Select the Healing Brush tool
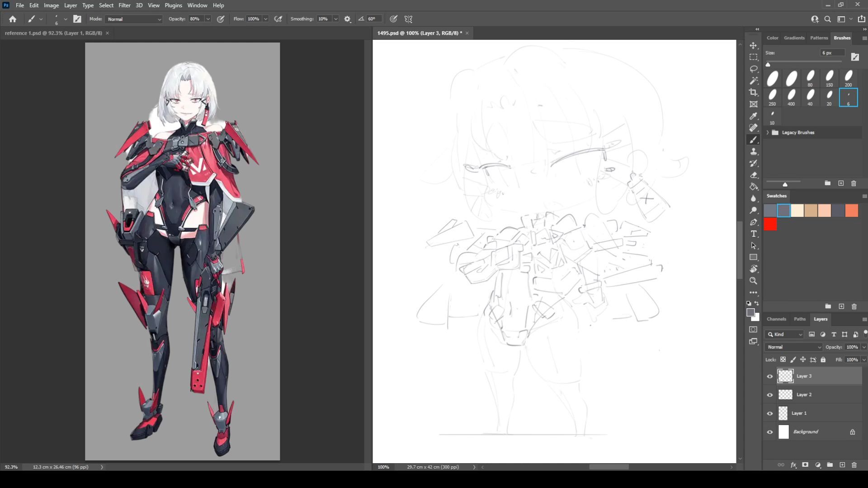 tap(753, 128)
